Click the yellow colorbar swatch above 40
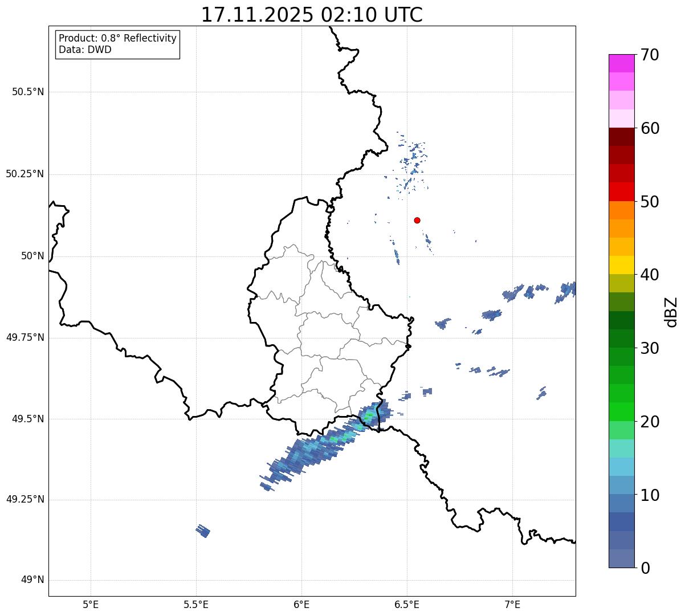Viewport: 685px width, 616px height. click(x=622, y=265)
